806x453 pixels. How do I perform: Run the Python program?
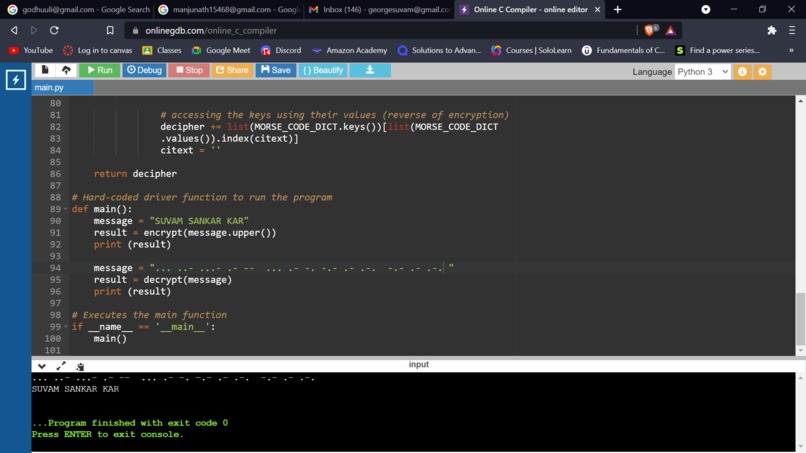pyautogui.click(x=100, y=70)
